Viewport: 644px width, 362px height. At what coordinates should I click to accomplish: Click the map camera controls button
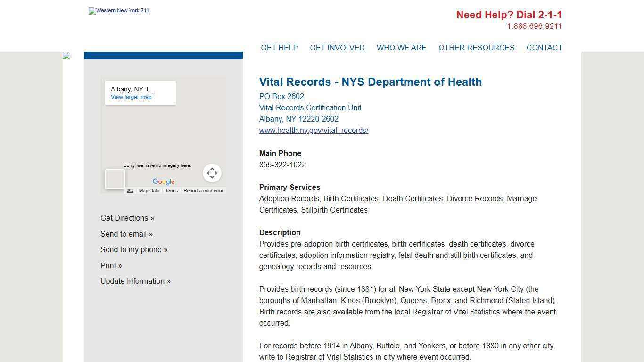(x=212, y=173)
